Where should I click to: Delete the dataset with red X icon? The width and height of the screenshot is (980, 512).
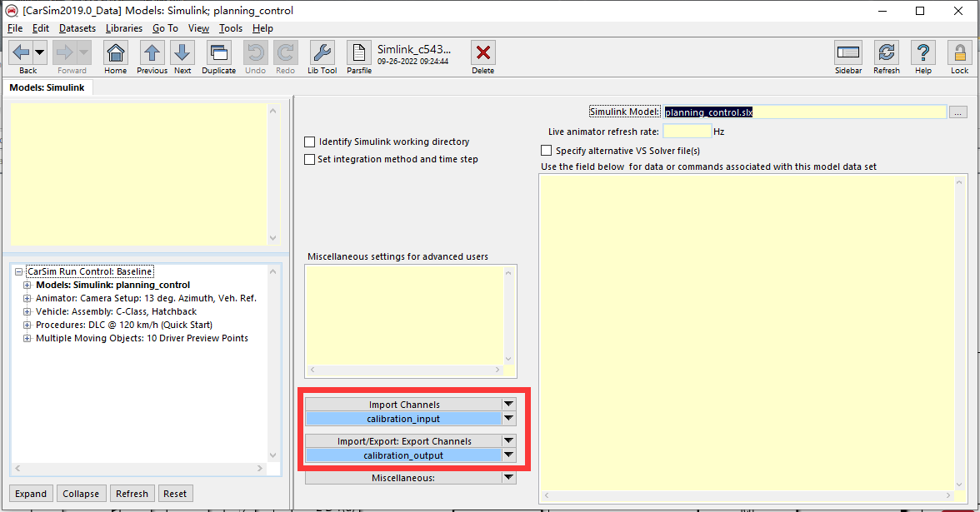pos(483,52)
